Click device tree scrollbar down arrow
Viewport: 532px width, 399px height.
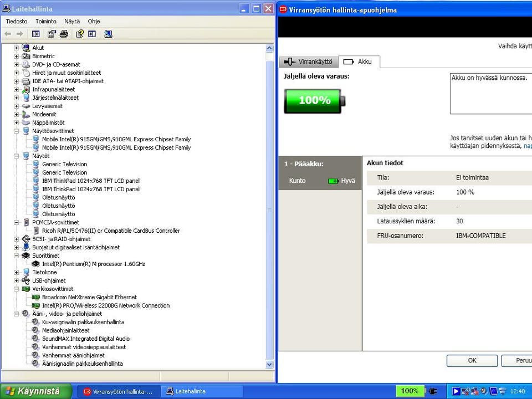click(x=269, y=365)
